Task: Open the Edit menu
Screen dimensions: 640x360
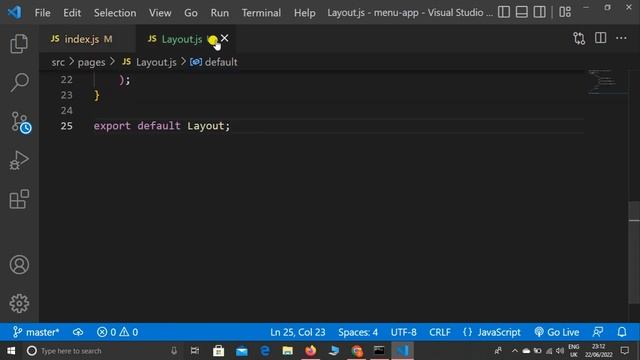Action: tap(72, 13)
